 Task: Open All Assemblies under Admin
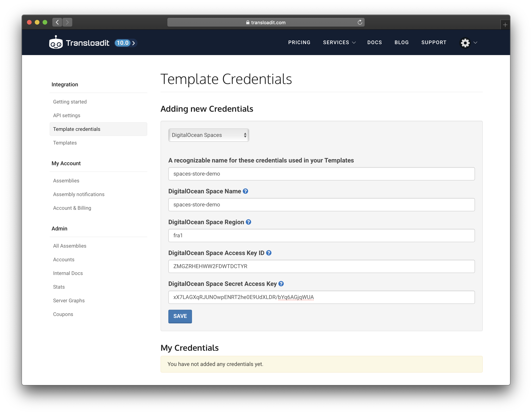(70, 246)
